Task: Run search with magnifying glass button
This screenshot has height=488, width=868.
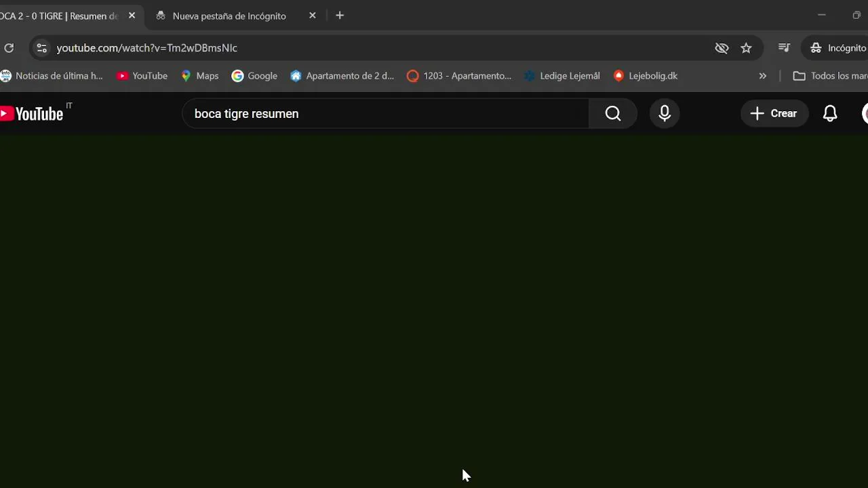Action: (x=613, y=114)
